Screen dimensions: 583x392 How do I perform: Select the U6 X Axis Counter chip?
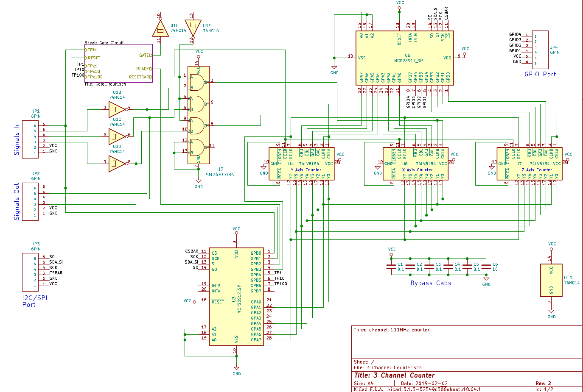click(416, 164)
